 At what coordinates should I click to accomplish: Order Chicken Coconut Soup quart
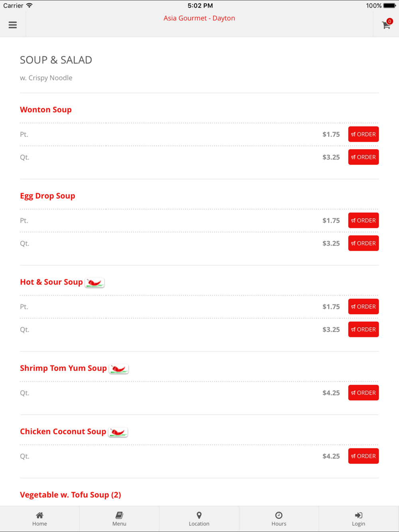coord(363,456)
